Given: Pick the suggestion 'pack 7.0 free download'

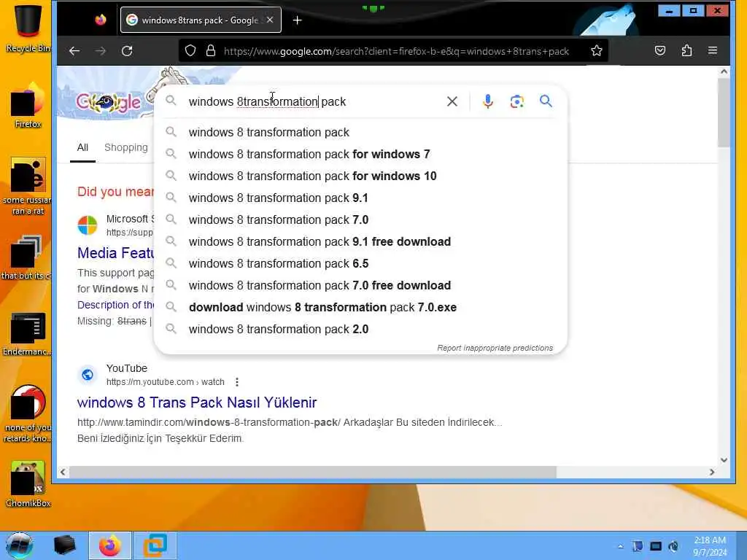Looking at the screenshot, I should click(x=360, y=285).
